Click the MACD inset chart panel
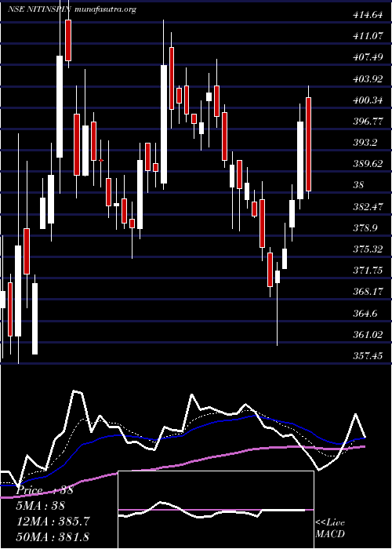This screenshot has width=392, height=549. click(216, 510)
